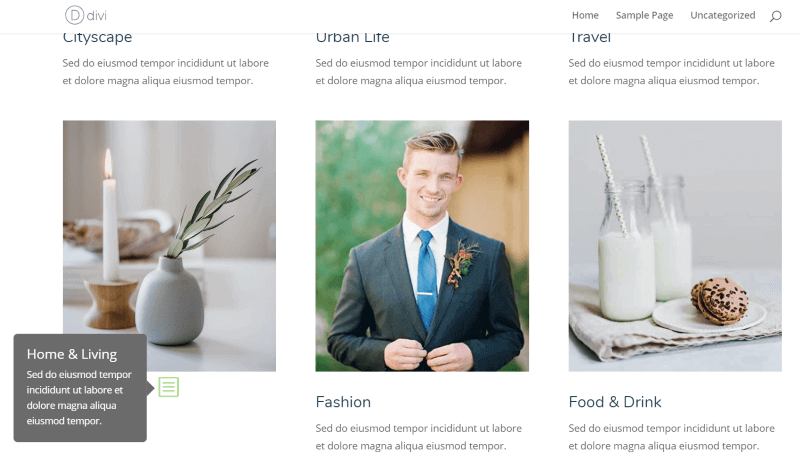Click the green lines tooltip icon
This screenshot has width=800, height=466.
pyautogui.click(x=168, y=387)
